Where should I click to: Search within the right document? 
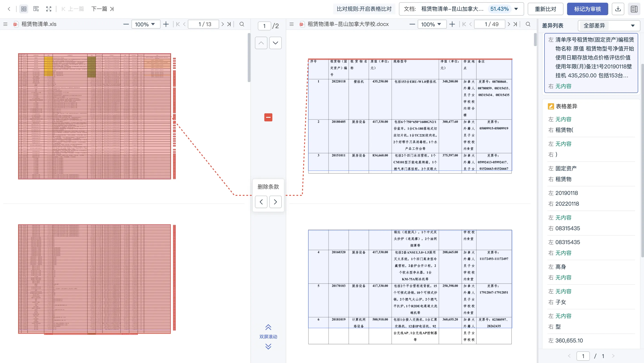[x=528, y=24]
